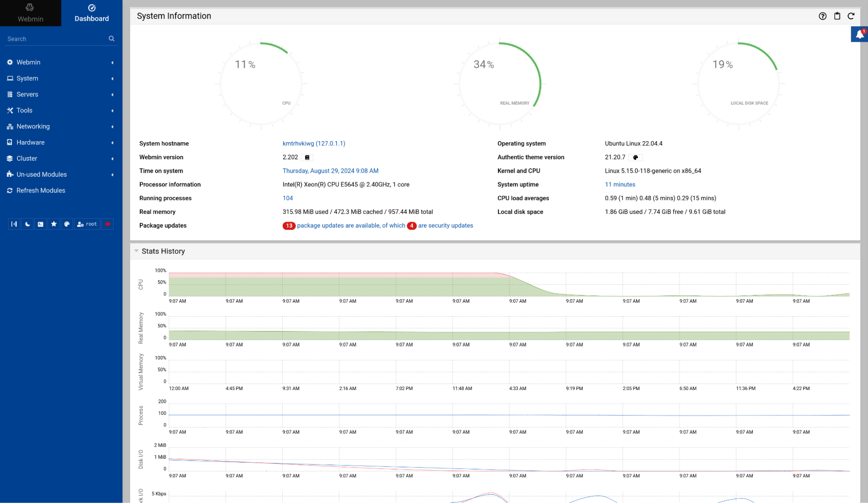868x503 pixels.
Task: Open the hostname link kmtrhvkiwg
Action: [314, 144]
